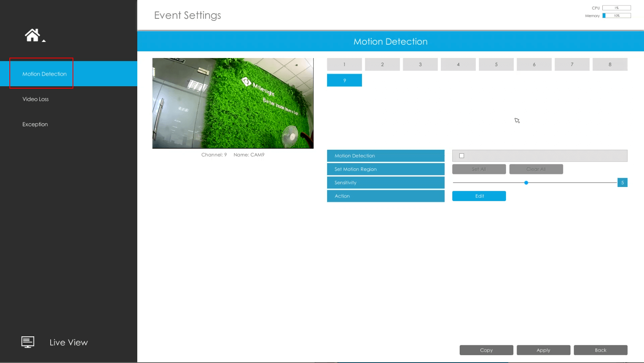Click the Memory usage indicator
Image resolution: width=644 pixels, height=363 pixels.
pos(617,16)
